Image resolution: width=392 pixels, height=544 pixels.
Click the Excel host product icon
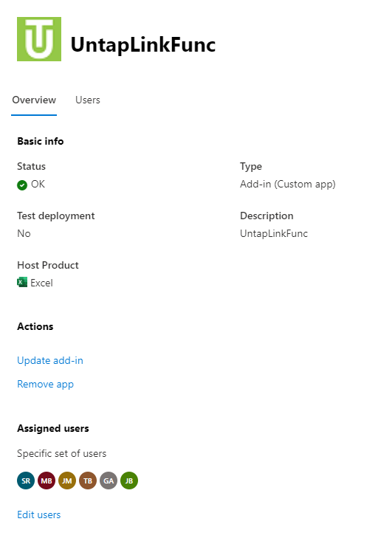pos(22,282)
